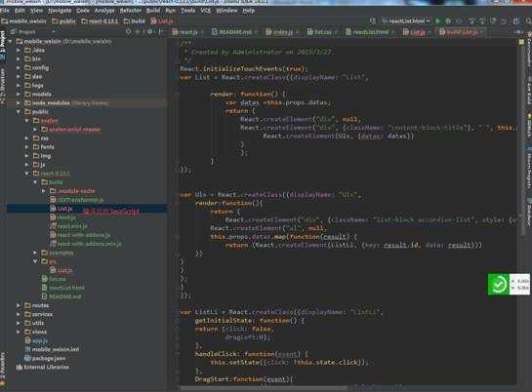The image size is (532, 392).
Task: Click build in the navigation breadcrumb
Action: click(x=135, y=21)
